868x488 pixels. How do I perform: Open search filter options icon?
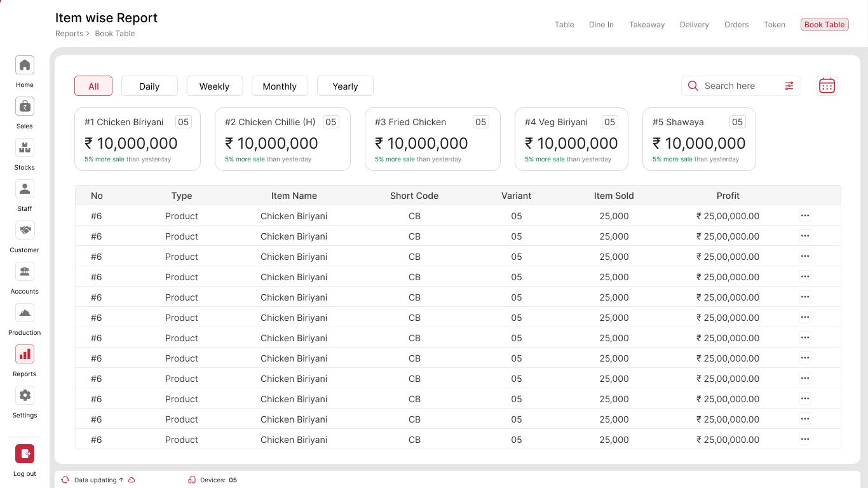[789, 86]
